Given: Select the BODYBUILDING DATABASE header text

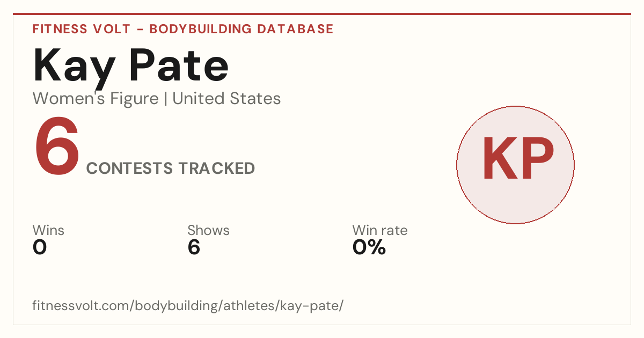Looking at the screenshot, I should (241, 29).
